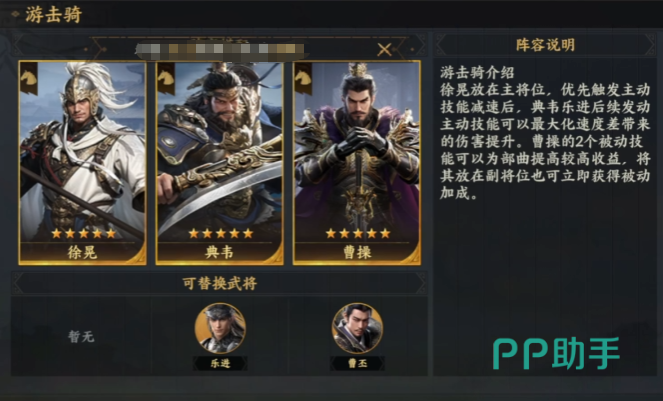Image resolution: width=663 pixels, height=401 pixels.
Task: Click the 典韦 name plate
Action: point(219,253)
